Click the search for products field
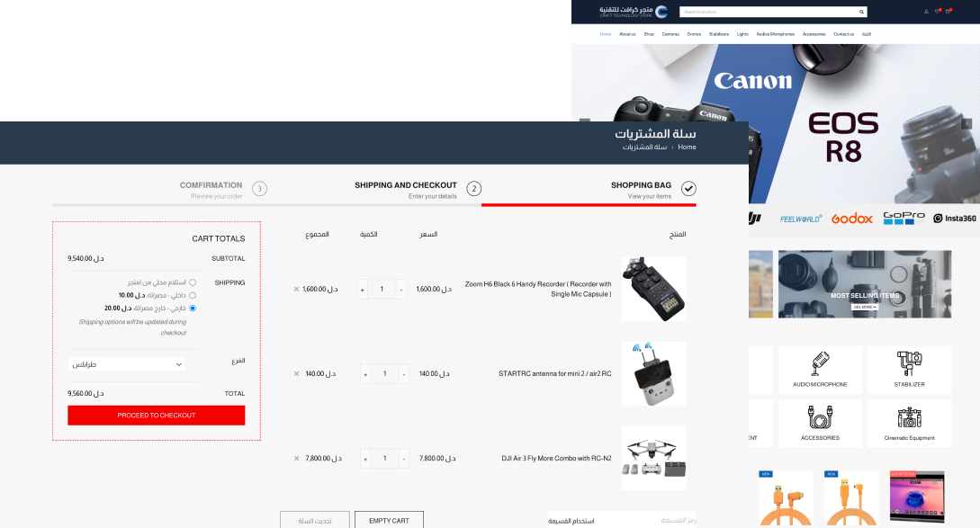Image resolution: width=980 pixels, height=528 pixels. tap(769, 12)
